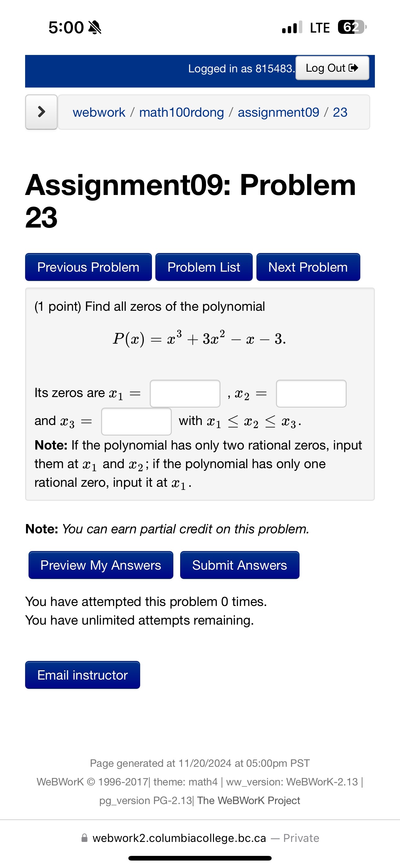Open the math100rdong breadcrumb link
Screen dimensions: 400x868
pos(181,112)
